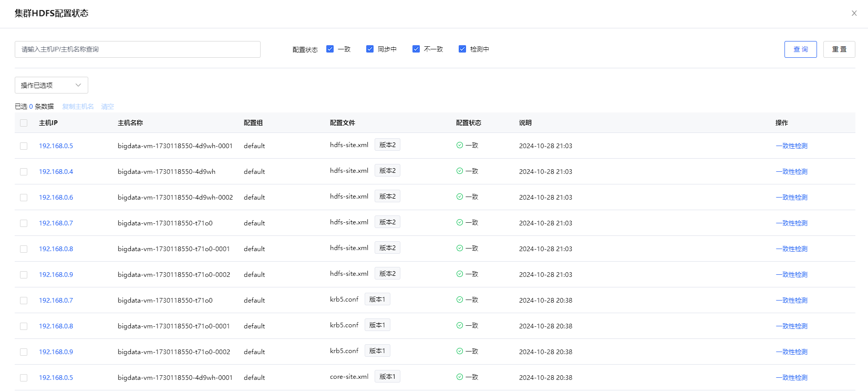
Task: Open host IP 192.168.0.7 in krb5.conf row
Action: (56, 301)
